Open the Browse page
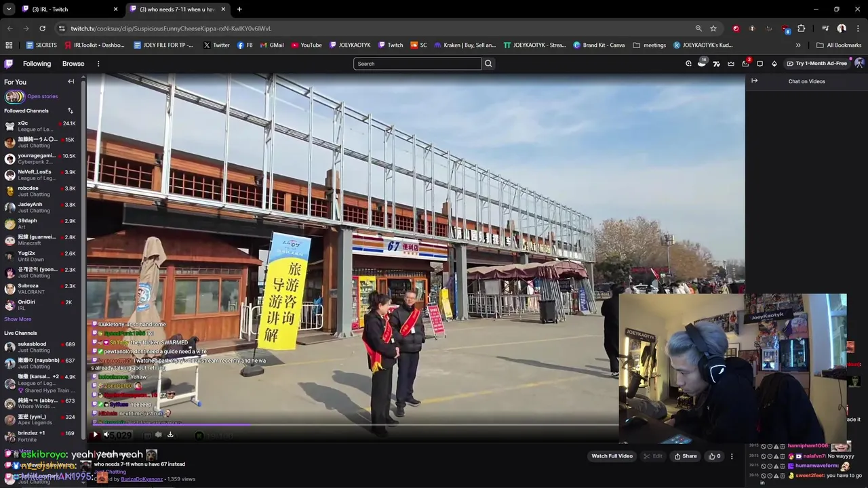The height and width of the screenshot is (488, 868). click(x=73, y=64)
